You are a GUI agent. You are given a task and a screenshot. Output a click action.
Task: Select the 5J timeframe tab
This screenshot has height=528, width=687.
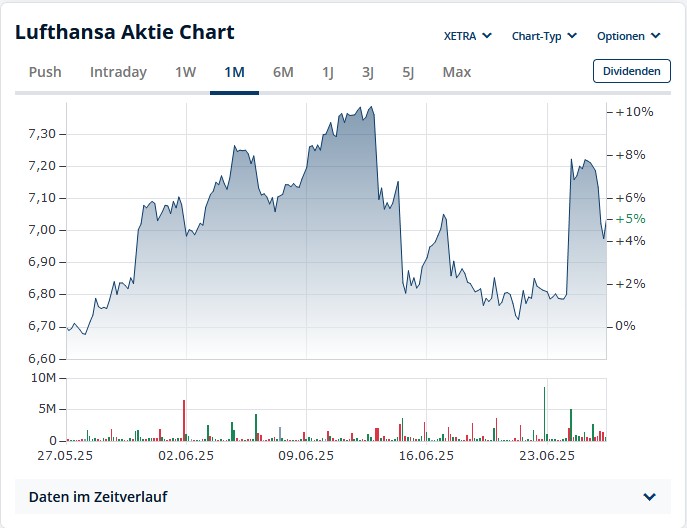(408, 72)
